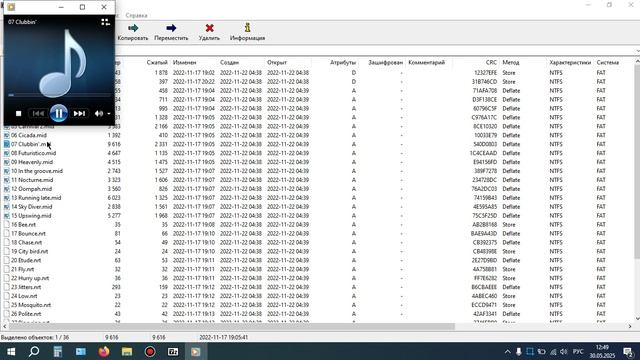Click the Удалить red X icon
The image size is (640, 360).
209,28
